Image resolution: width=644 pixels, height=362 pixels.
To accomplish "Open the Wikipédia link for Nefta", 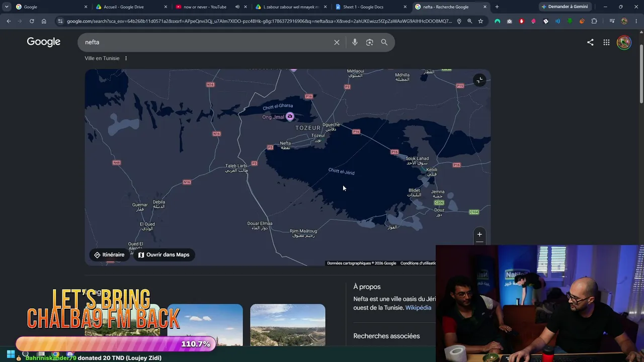I will pyautogui.click(x=419, y=308).
